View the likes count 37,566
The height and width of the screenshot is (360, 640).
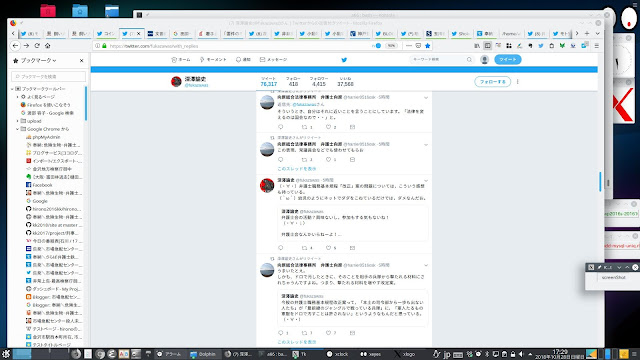[345, 82]
